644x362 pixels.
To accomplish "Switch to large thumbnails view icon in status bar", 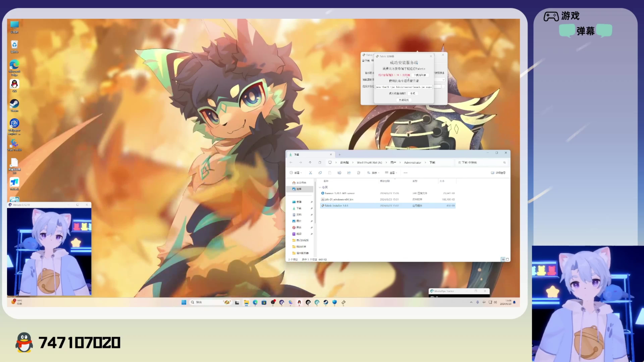I will (507, 259).
